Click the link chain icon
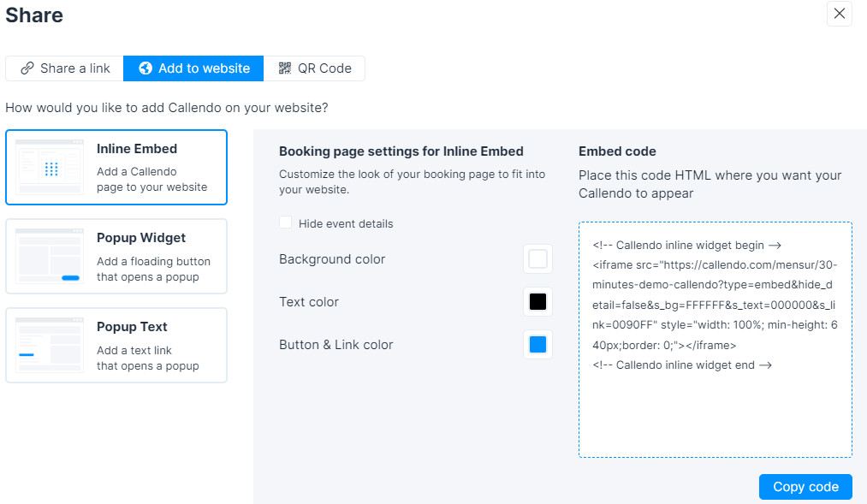 (27, 68)
